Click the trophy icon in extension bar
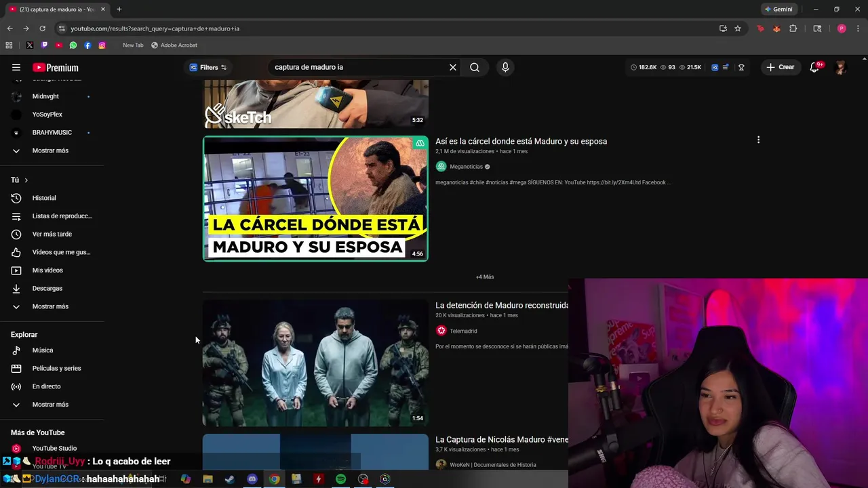Viewport: 868px width, 488px height. point(741,67)
